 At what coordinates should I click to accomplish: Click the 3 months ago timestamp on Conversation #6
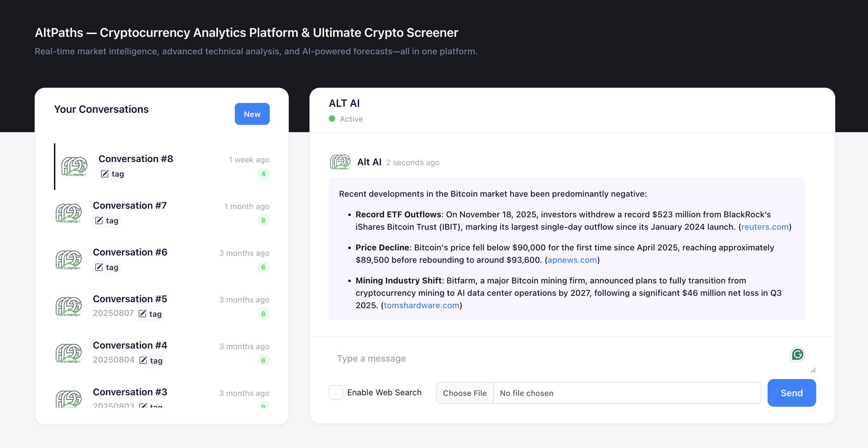(x=244, y=253)
